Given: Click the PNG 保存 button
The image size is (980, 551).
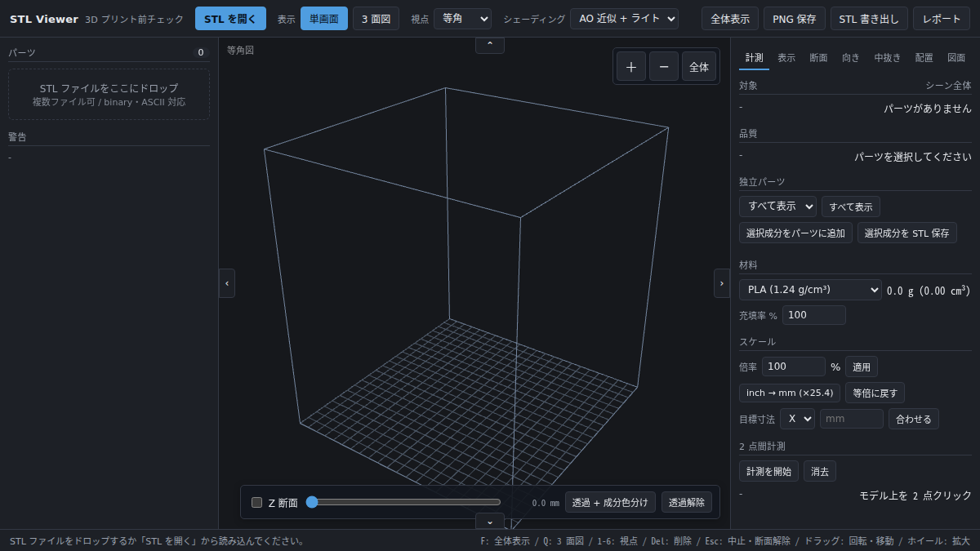Looking at the screenshot, I should point(795,19).
